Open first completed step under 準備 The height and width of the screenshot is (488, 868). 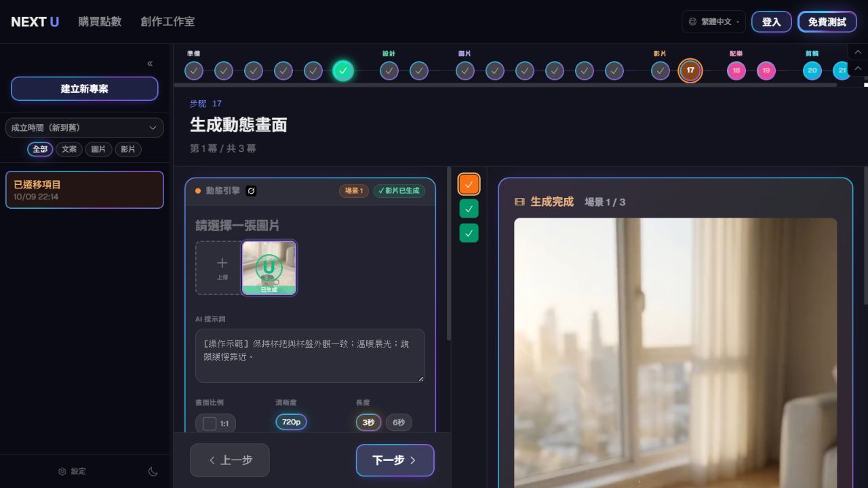[x=194, y=70]
